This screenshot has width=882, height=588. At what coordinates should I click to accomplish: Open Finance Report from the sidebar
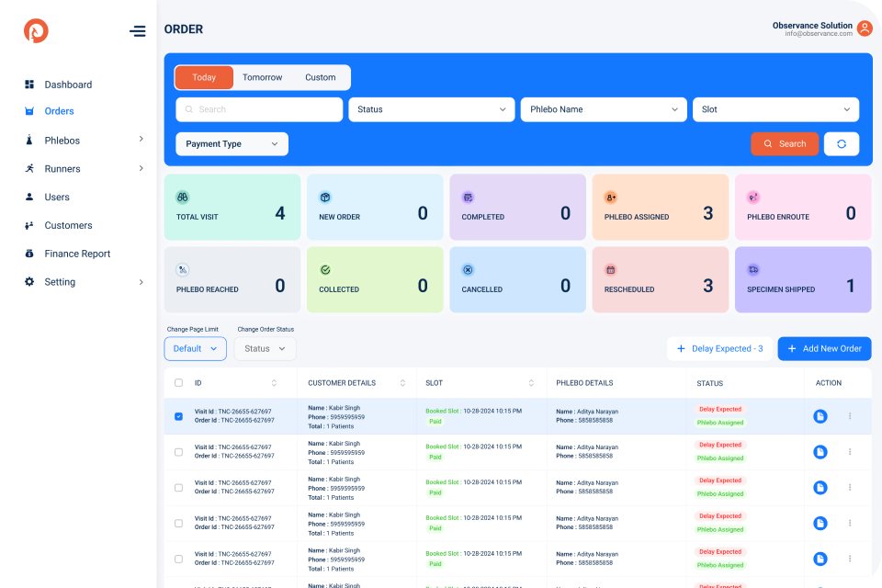coord(78,254)
